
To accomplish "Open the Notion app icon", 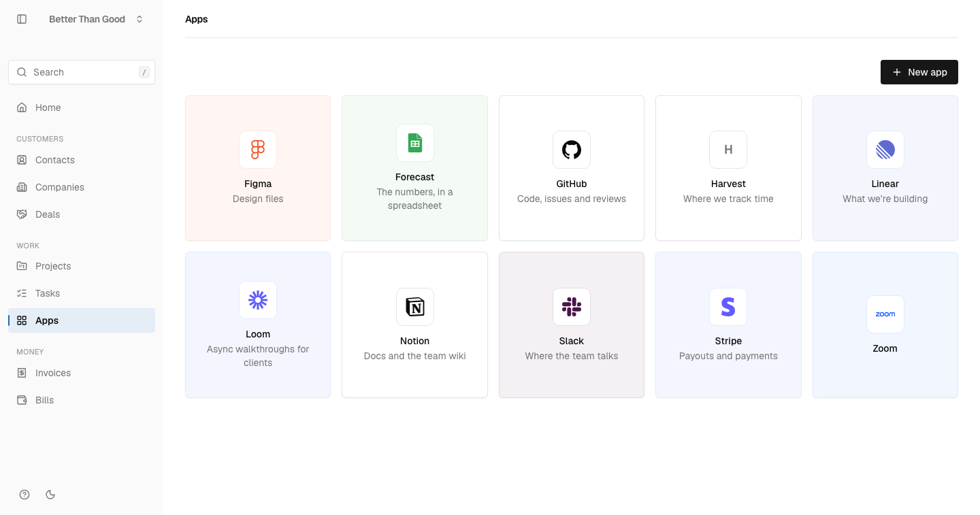I will pos(415,307).
